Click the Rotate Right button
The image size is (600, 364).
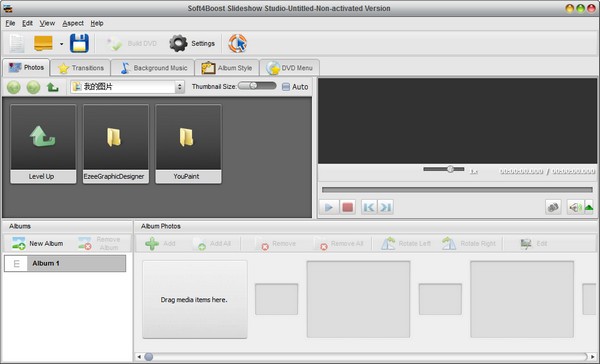tap(469, 243)
